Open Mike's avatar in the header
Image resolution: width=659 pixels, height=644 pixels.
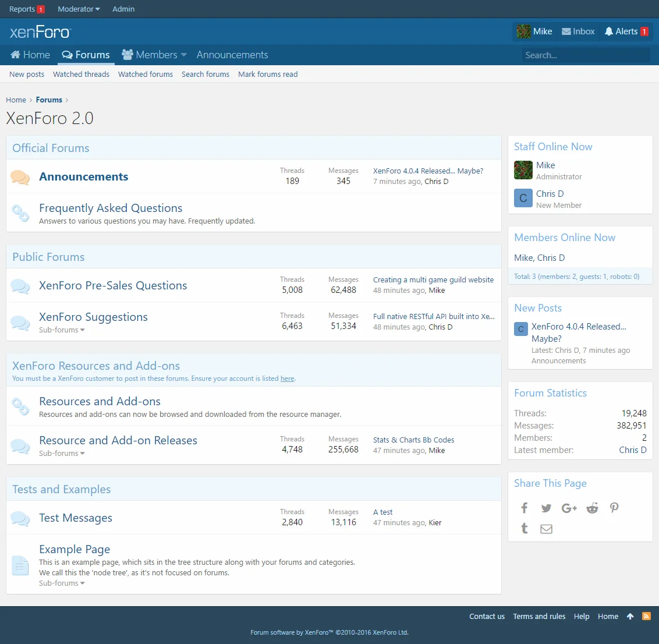tap(523, 31)
